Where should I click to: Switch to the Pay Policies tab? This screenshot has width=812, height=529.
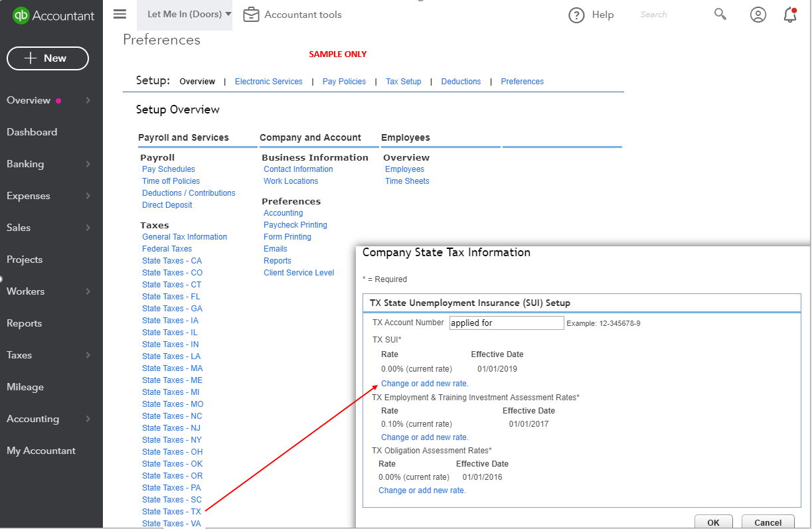click(344, 82)
